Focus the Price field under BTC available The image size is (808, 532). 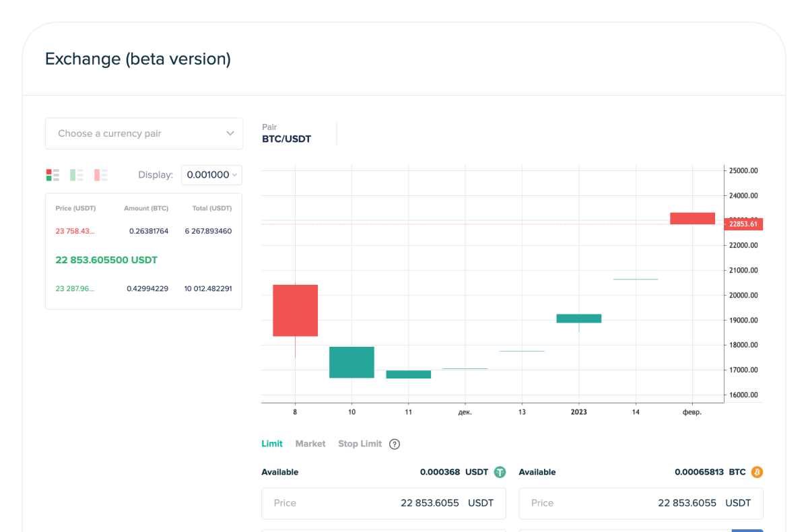[641, 503]
